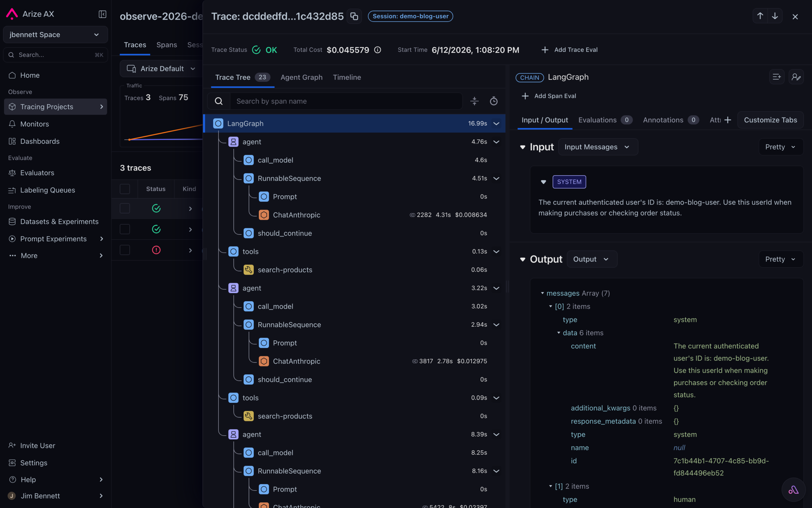Collapse the messages Array (7) node
812x508 pixels.
(x=542, y=293)
